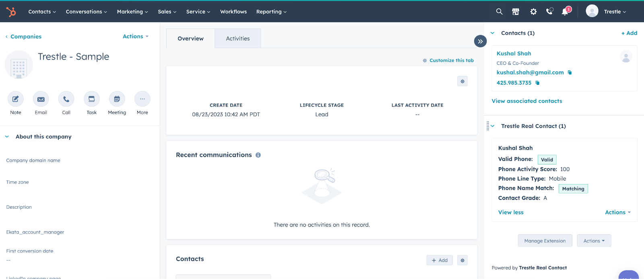644x279 pixels.
Task: Click the Phone Line Type value Mobile
Action: (557, 179)
